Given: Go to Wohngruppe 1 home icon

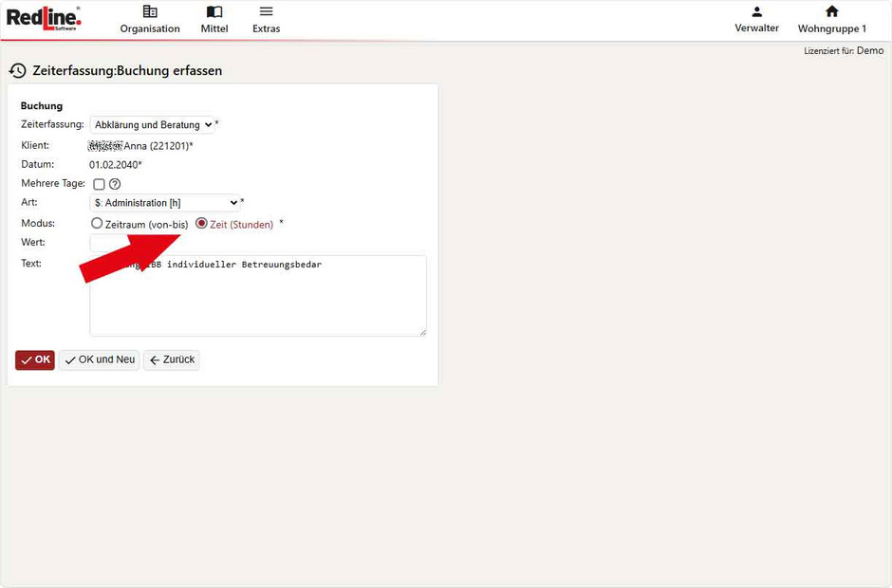Looking at the screenshot, I should pyautogui.click(x=831, y=11).
